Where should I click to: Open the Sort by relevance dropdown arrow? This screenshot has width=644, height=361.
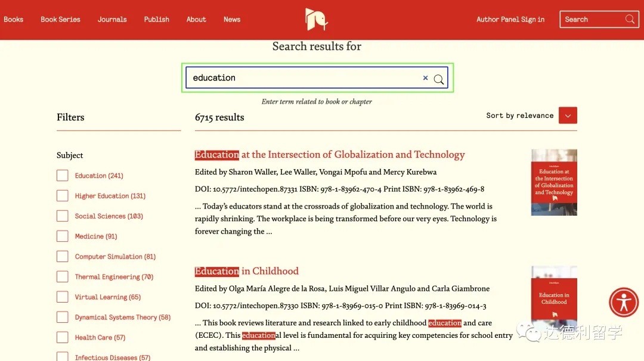(568, 116)
